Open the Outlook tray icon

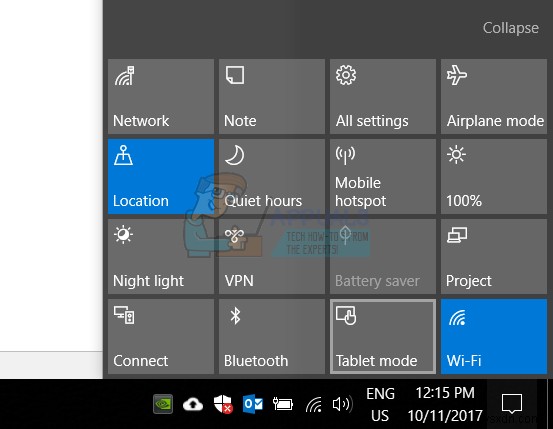tap(253, 404)
